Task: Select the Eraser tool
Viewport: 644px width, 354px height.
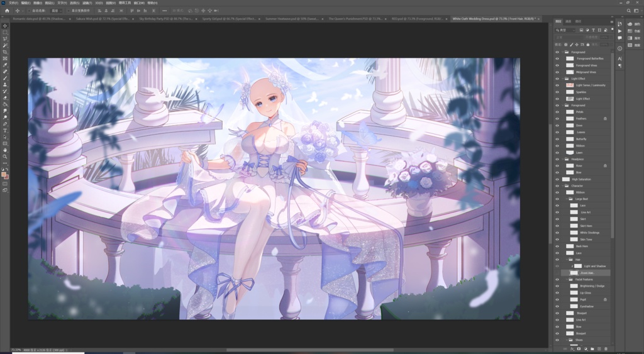Action: point(5,97)
